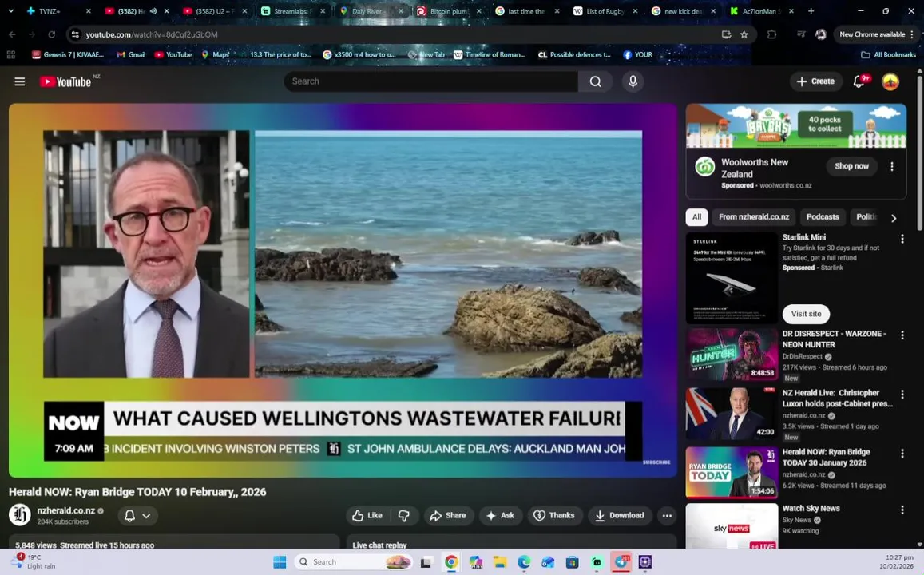This screenshot has height=575, width=924.
Task: Like the video
Action: (x=368, y=515)
